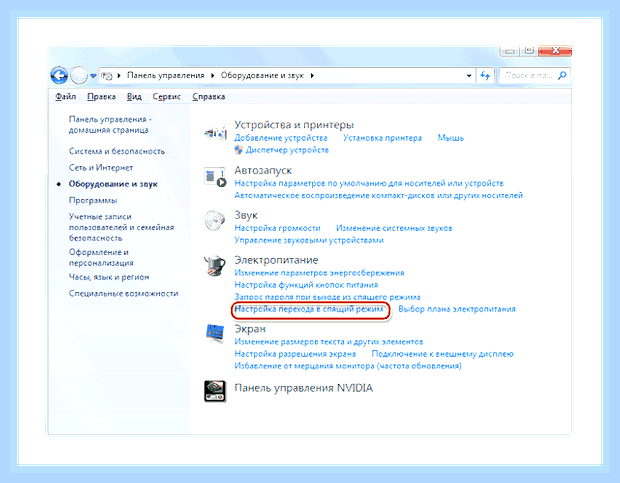The height and width of the screenshot is (483, 620).
Task: Click the Back navigation arrow button
Action: click(59, 75)
